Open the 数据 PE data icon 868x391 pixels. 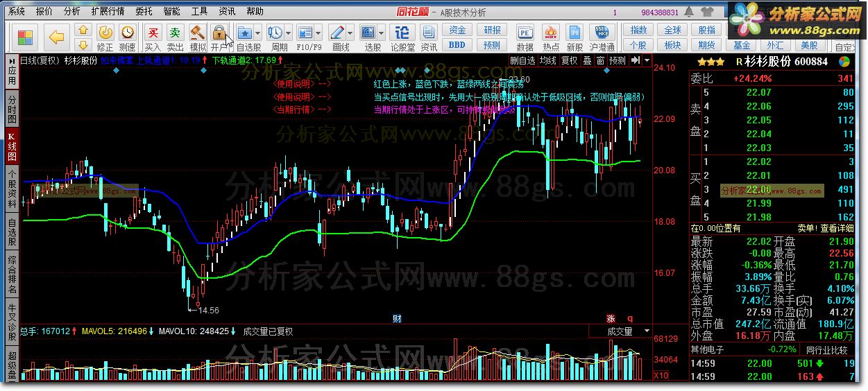tap(525, 33)
